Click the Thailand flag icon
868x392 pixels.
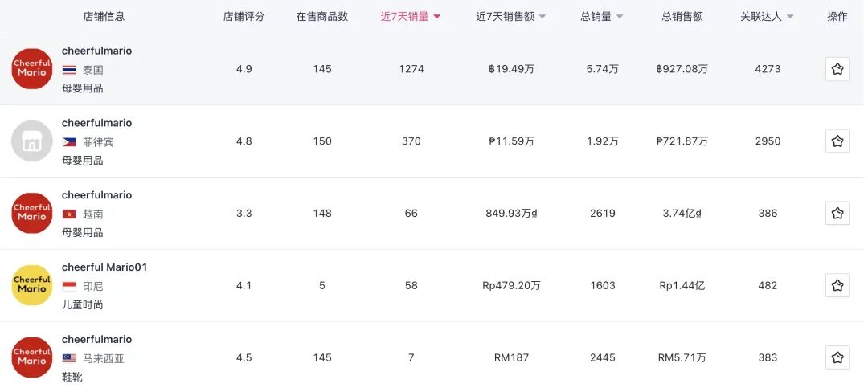click(x=69, y=70)
